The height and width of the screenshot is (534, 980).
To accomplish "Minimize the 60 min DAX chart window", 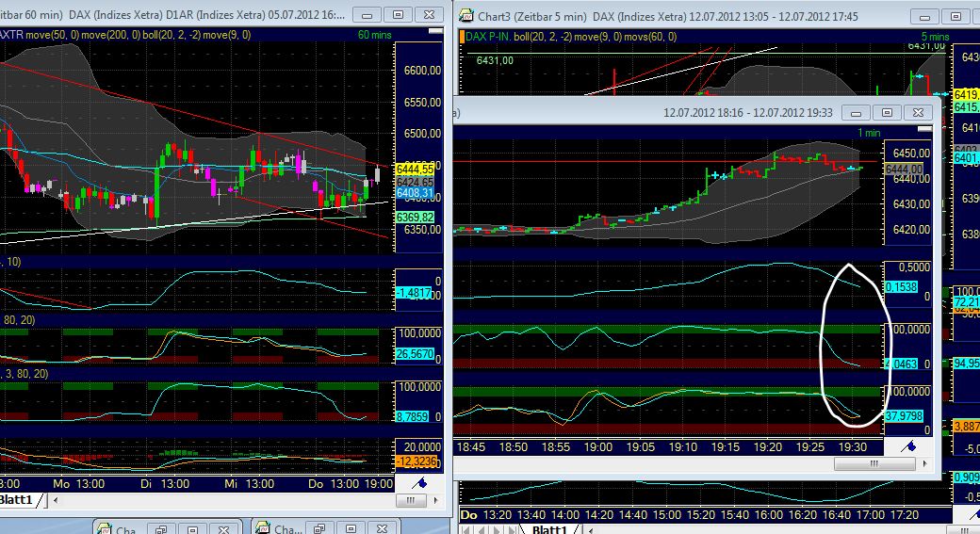I will pos(367,14).
